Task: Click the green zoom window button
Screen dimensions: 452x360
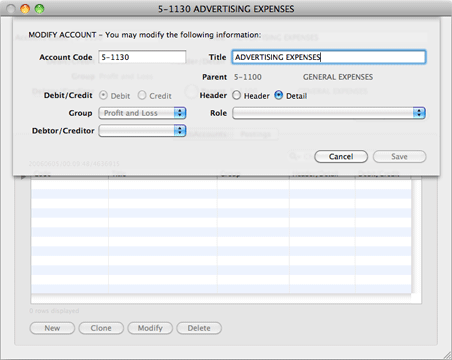Action: 39,9
